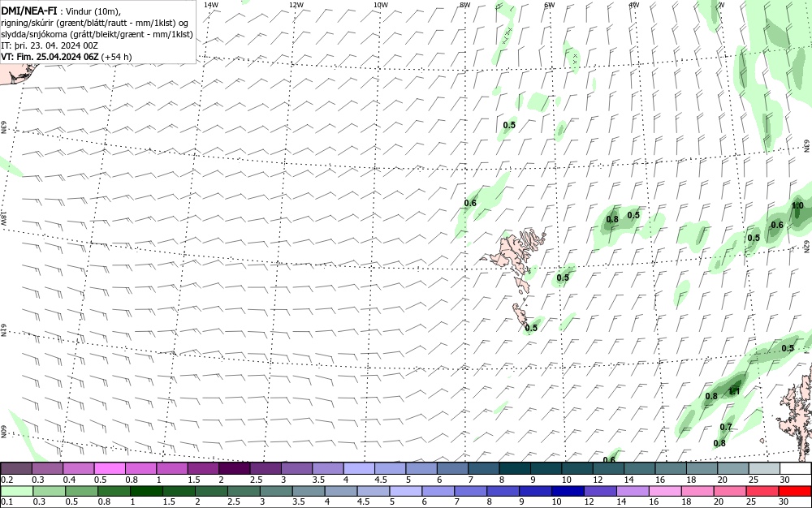Click the '1.1' precipitation value on map
This screenshot has height=508, width=812.
[x=734, y=391]
